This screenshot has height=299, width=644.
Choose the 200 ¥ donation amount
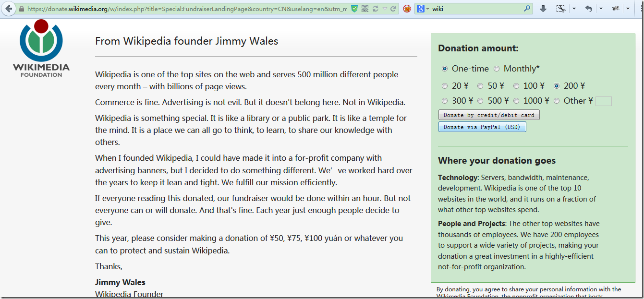pyautogui.click(x=557, y=86)
